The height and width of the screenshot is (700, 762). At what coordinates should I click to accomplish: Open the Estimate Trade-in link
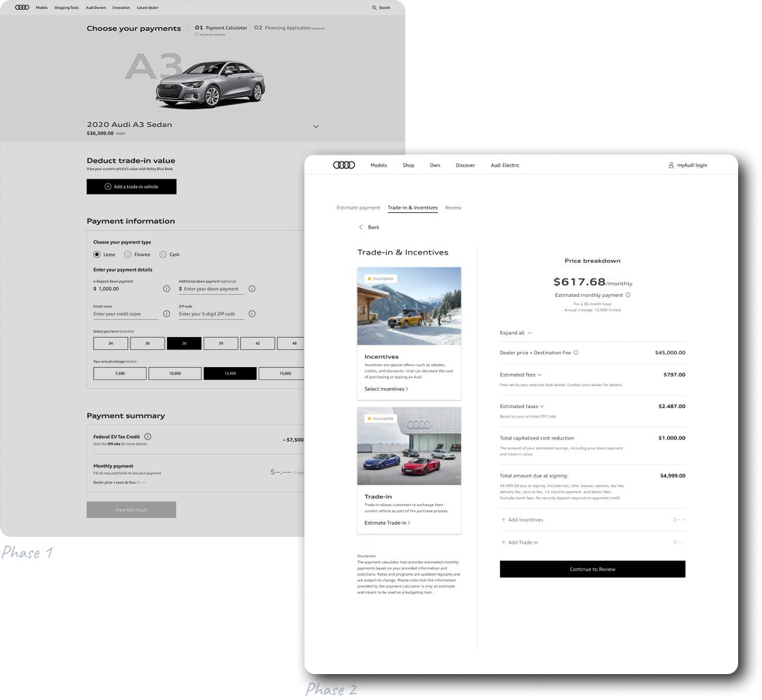click(387, 523)
